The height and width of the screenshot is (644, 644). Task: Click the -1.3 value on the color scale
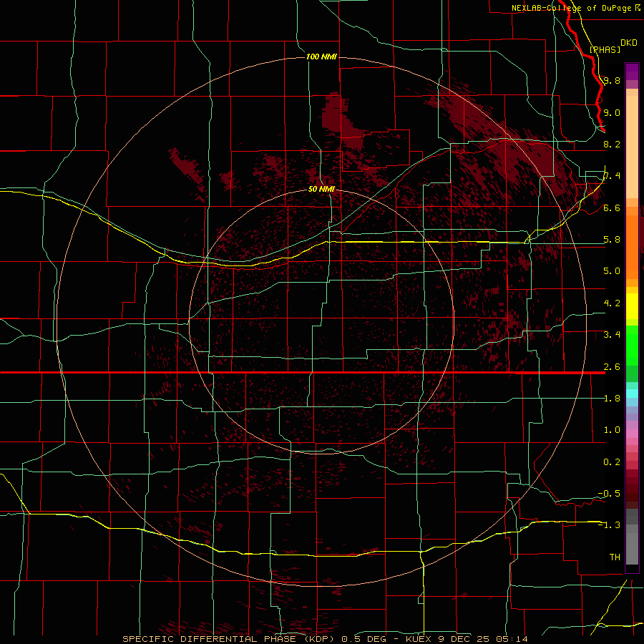coord(609,525)
